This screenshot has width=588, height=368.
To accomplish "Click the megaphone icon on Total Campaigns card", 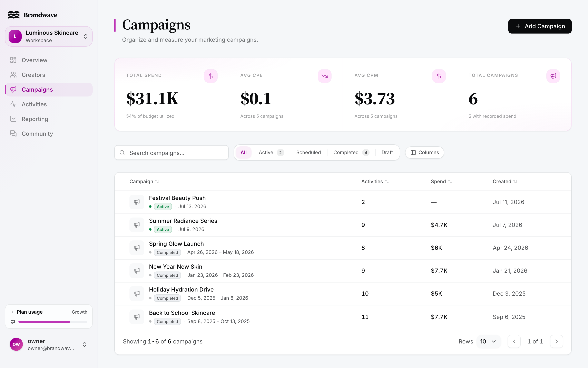I will pos(553,76).
